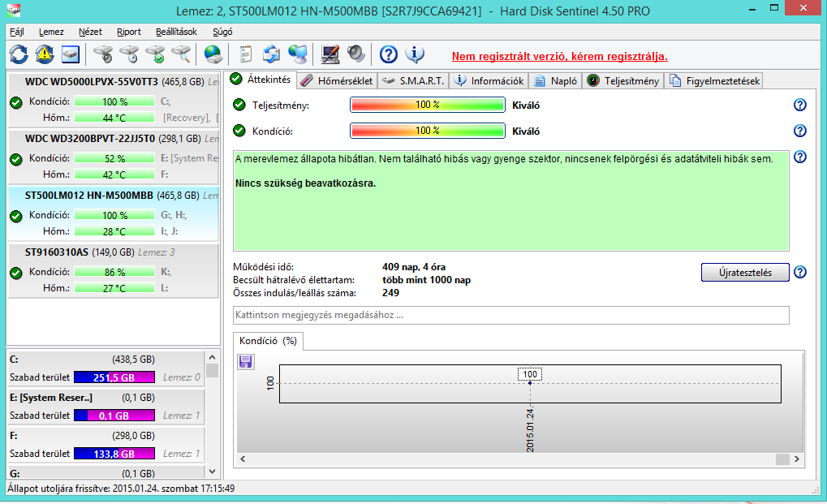The height and width of the screenshot is (504, 827).
Task: Select the WDC WD5000LPVX-55V0TT3 disk
Action: [x=114, y=100]
